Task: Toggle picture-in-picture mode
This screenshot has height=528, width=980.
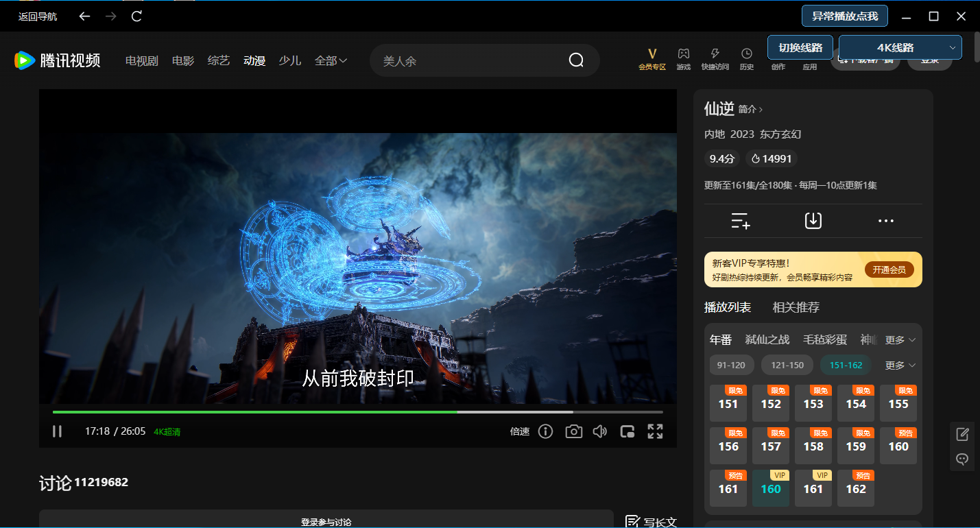Action: 628,431
